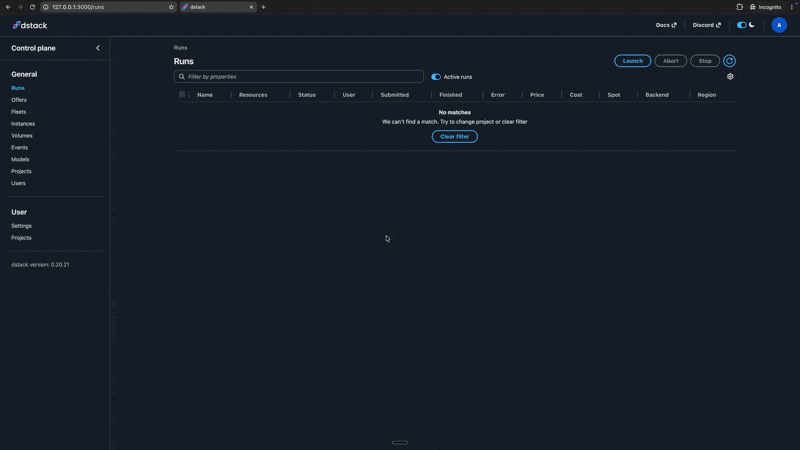This screenshot has width=800, height=450.
Task: Select all rows checkbox in table header
Action: coord(182,94)
